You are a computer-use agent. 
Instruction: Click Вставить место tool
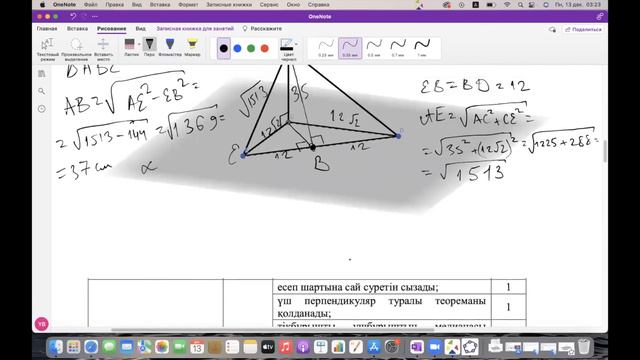point(103,49)
